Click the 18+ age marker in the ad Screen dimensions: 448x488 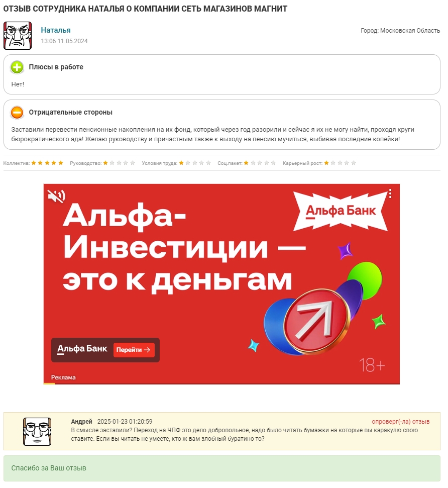[372, 365]
